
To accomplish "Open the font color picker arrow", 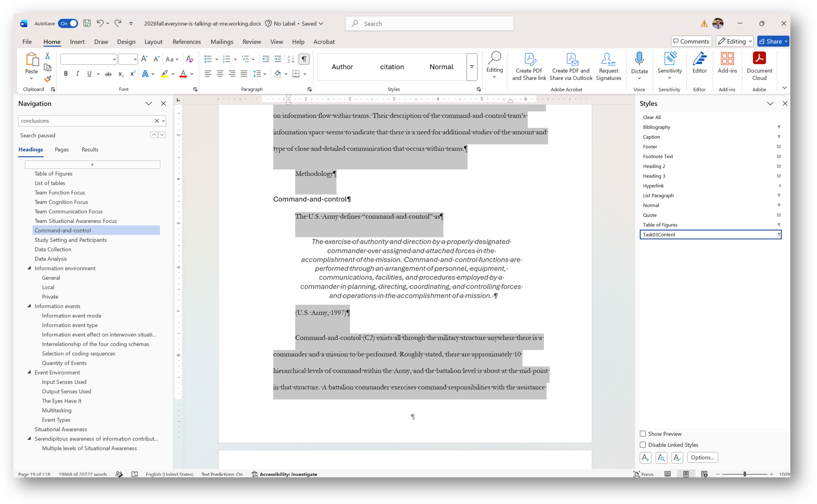I will tap(192, 74).
